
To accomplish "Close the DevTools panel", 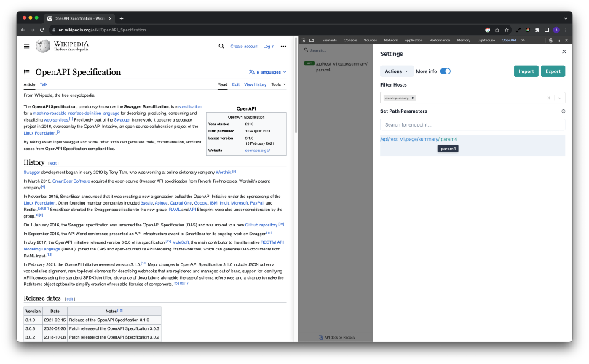I will coord(566,40).
